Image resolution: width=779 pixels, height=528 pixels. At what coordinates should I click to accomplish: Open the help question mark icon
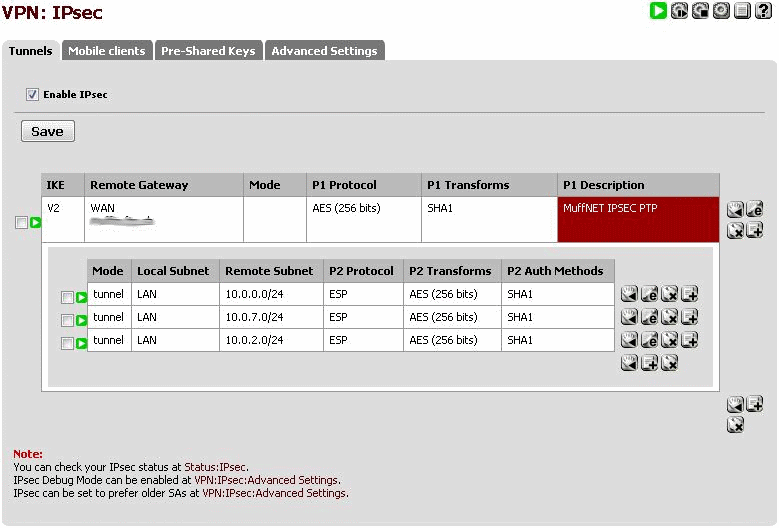[x=762, y=11]
